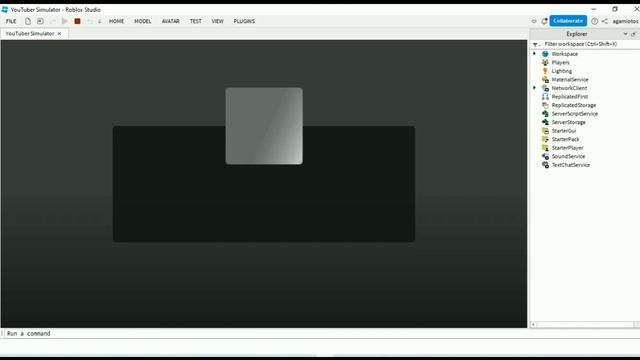Open the HOME ribbon tab
This screenshot has width=640, height=360.
click(x=116, y=21)
